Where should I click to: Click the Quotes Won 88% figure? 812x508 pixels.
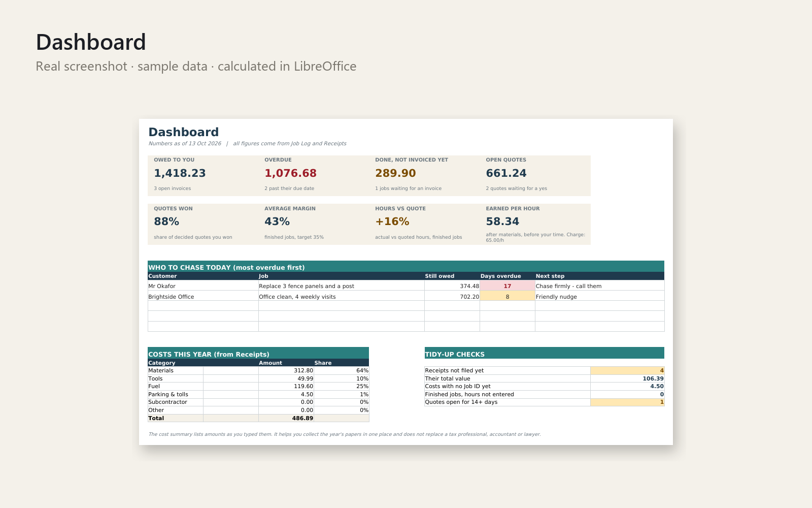(x=166, y=221)
